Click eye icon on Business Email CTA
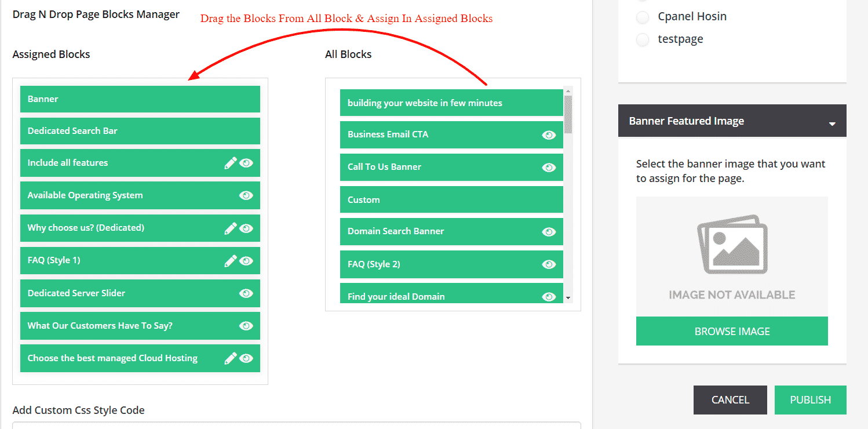This screenshot has height=429, width=868. pos(548,135)
